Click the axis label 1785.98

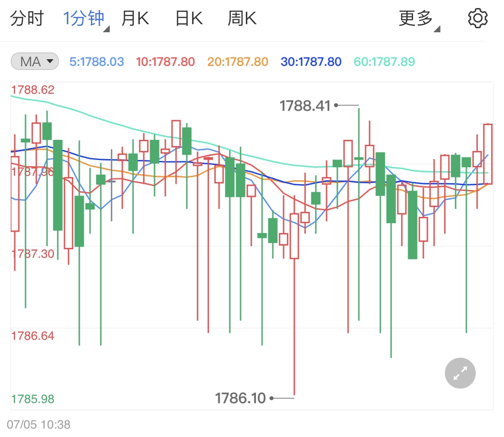(x=33, y=399)
